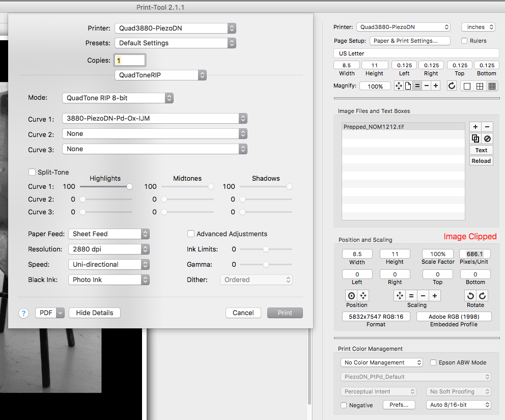
Task: Open the QuadToneRIP panel selector
Action: 160,75
